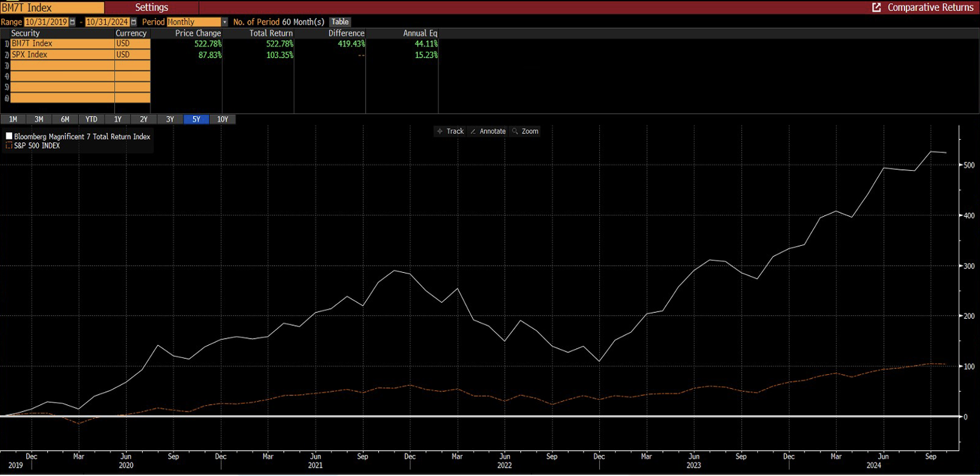Select the 6M range tab
The height and width of the screenshot is (476, 980).
click(x=65, y=119)
